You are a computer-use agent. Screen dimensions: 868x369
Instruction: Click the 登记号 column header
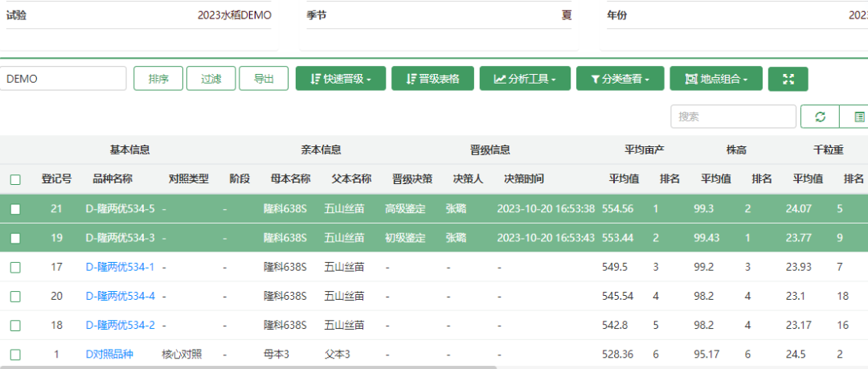[x=56, y=179]
